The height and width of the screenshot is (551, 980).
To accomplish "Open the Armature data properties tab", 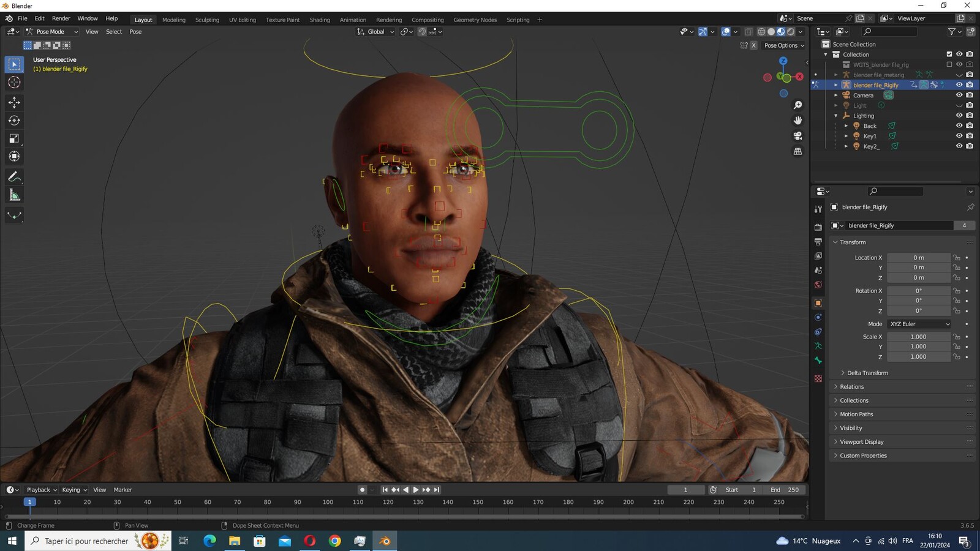I will 818,346.
